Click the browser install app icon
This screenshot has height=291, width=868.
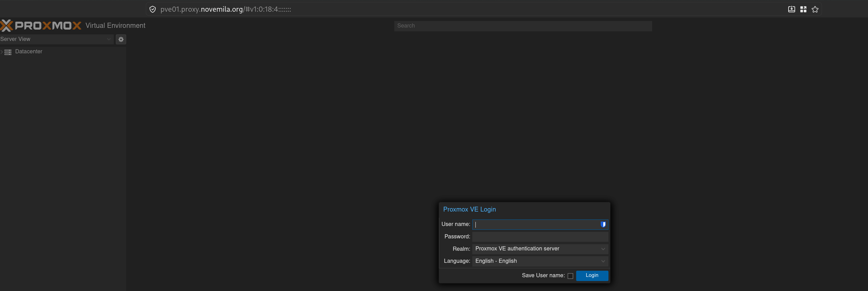coord(791,9)
